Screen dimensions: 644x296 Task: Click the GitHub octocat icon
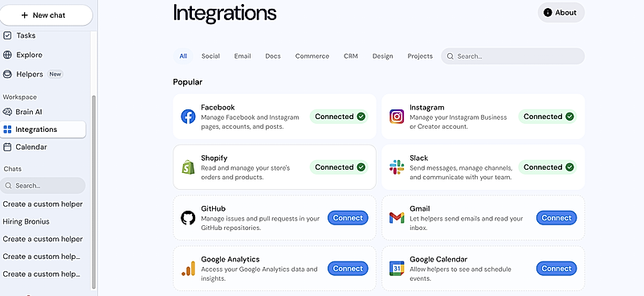(x=188, y=218)
